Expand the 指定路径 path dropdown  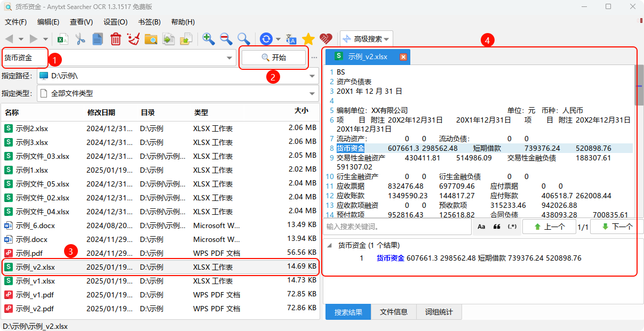[x=312, y=76]
